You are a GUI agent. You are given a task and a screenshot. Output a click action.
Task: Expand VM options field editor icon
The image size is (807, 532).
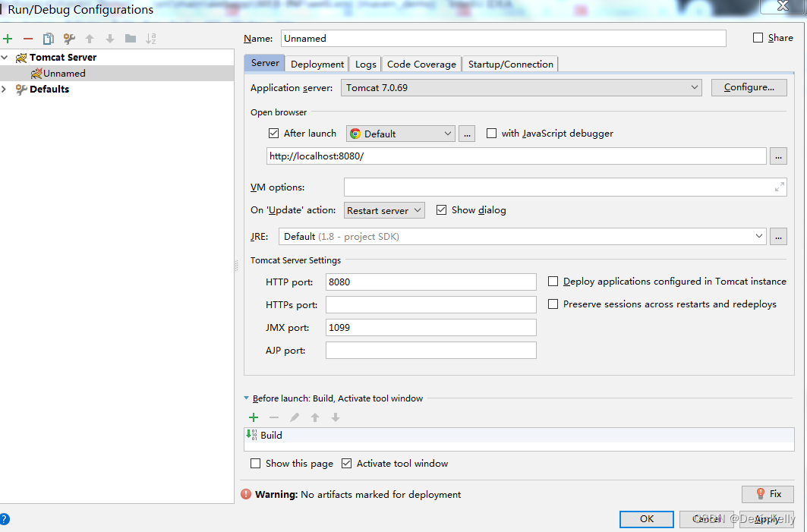coord(780,187)
